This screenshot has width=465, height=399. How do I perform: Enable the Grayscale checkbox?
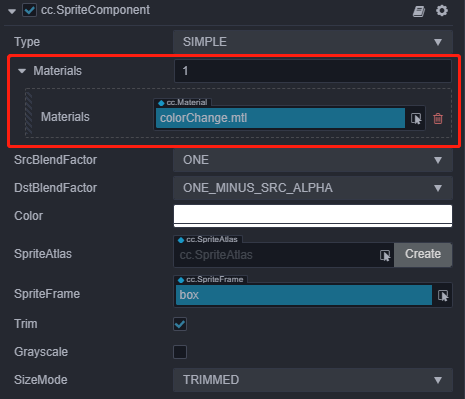tap(180, 352)
